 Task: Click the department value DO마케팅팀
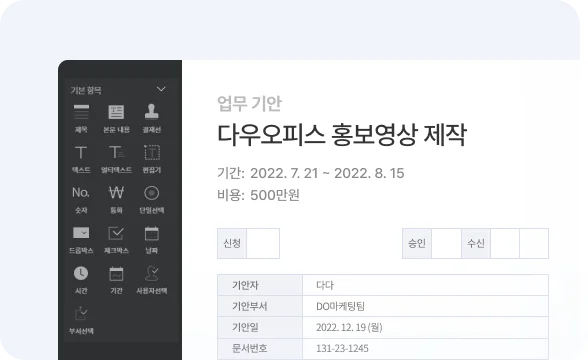[340, 306]
